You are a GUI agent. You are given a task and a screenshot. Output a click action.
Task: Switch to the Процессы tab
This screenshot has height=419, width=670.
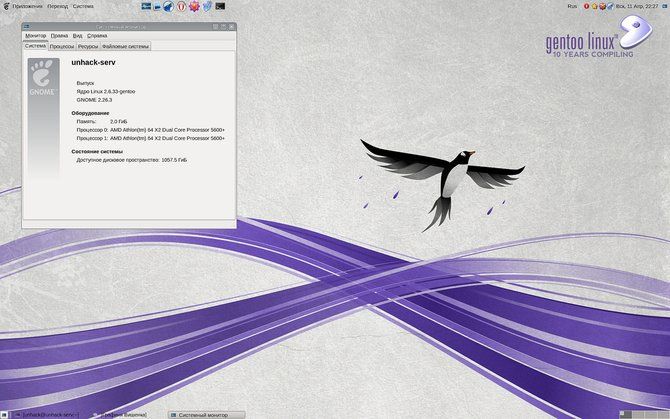click(x=62, y=46)
